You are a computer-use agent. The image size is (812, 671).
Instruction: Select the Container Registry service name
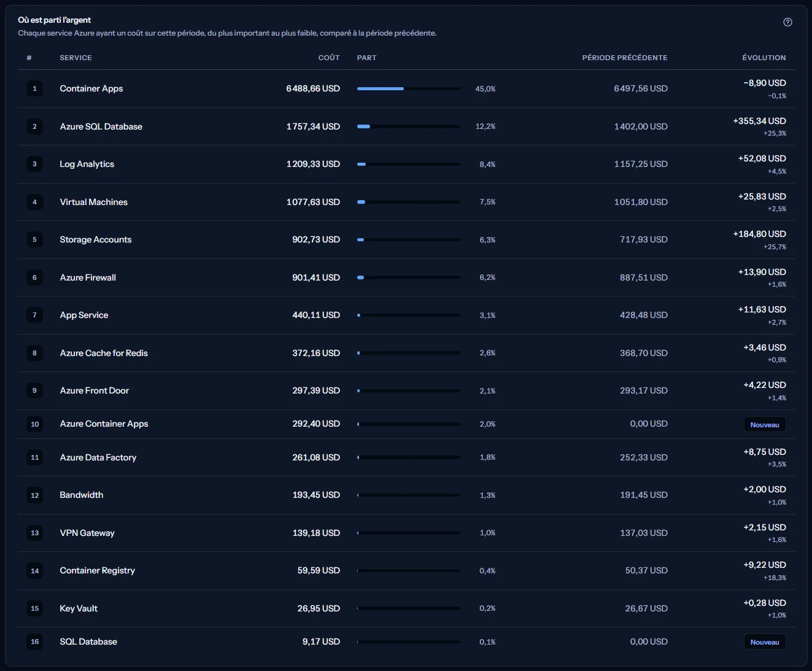click(x=98, y=570)
